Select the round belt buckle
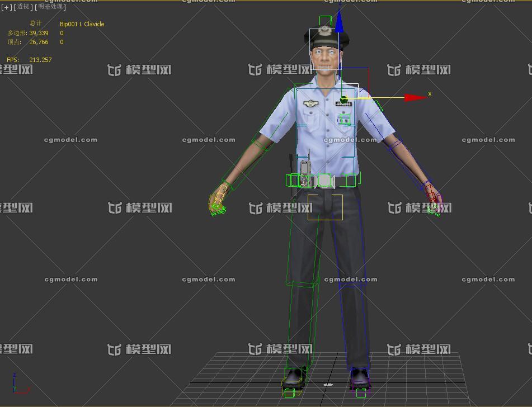 click(324, 181)
